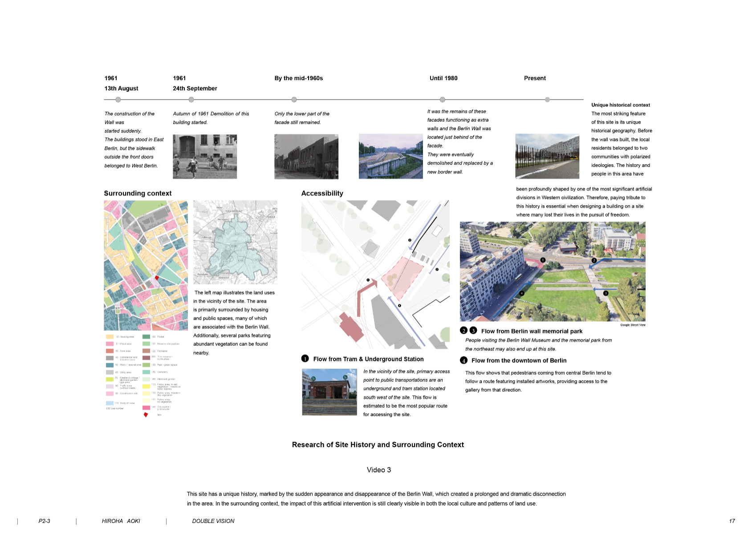Open the 1961 people fleeing photo
The width and height of the screenshot is (756, 534).
(205, 157)
